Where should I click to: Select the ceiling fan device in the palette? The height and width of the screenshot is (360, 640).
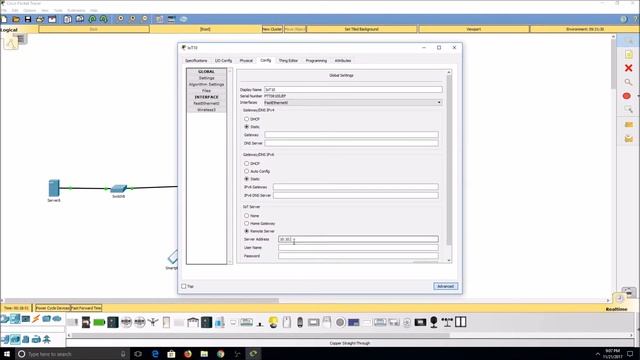pos(153,322)
